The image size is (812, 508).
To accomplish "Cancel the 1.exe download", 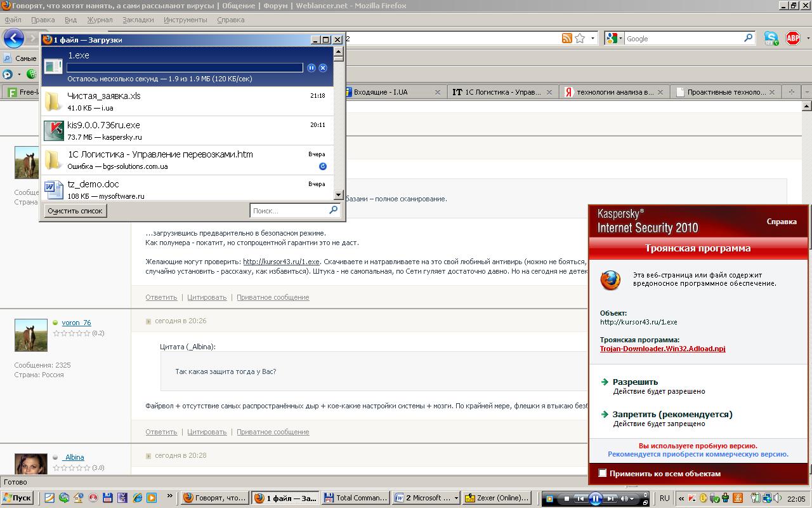I will click(322, 67).
